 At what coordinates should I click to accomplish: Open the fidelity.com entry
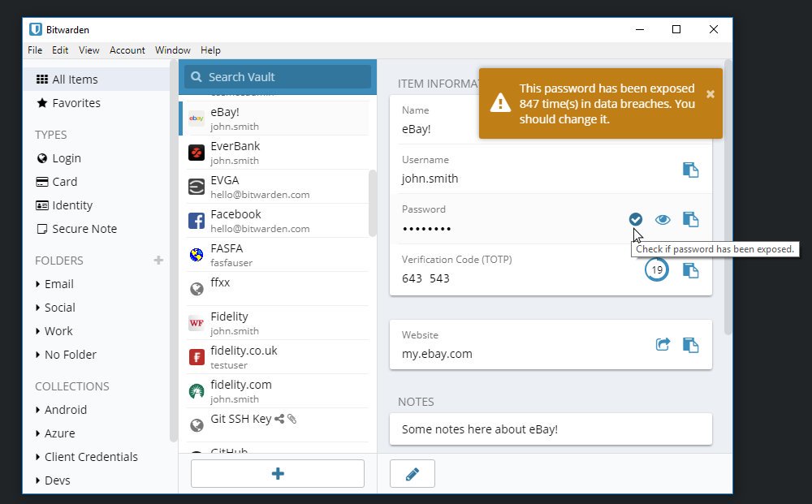click(274, 391)
